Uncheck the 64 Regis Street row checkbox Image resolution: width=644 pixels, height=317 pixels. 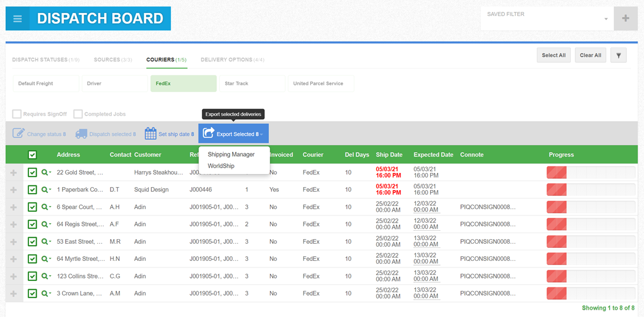tap(32, 224)
